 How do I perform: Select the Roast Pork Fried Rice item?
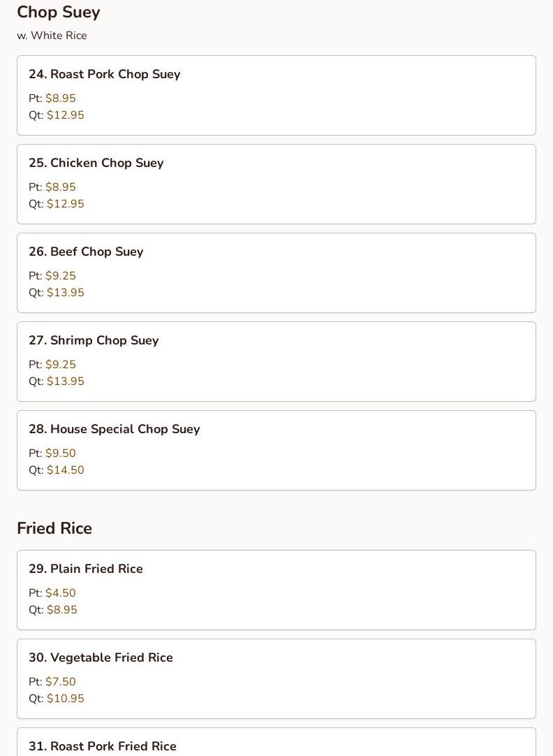tap(276, 742)
